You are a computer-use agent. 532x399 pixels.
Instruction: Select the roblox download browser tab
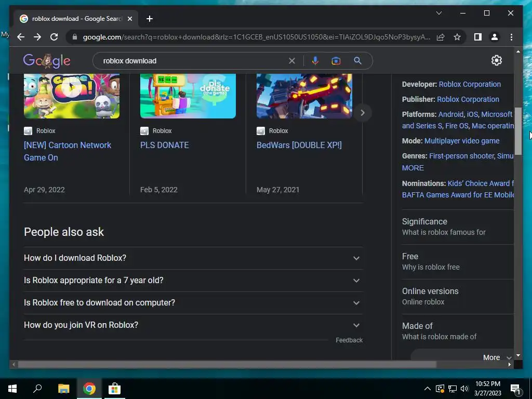point(76,19)
